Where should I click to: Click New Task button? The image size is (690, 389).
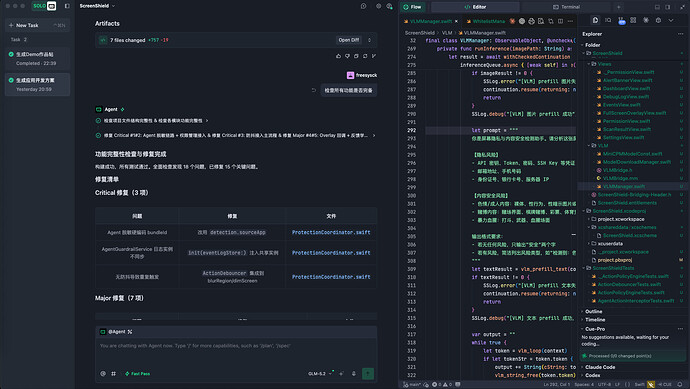37,26
